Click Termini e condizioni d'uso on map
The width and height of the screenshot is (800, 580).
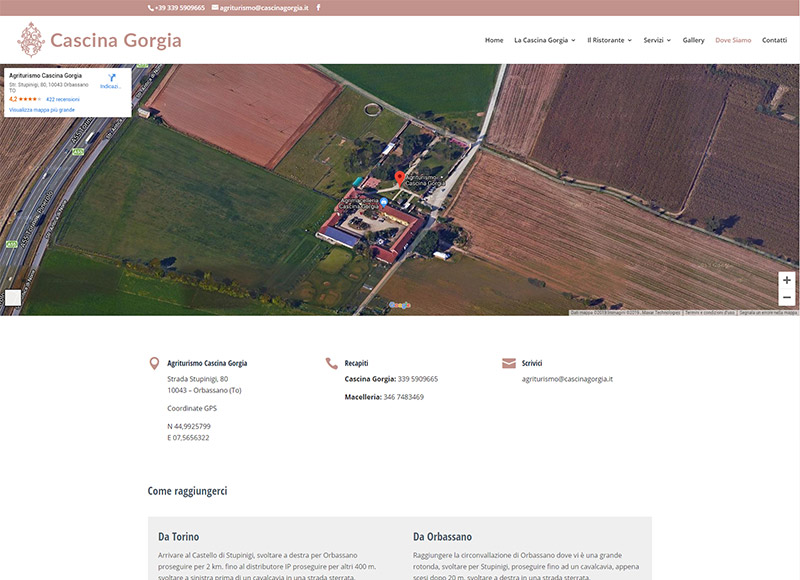[x=710, y=313]
